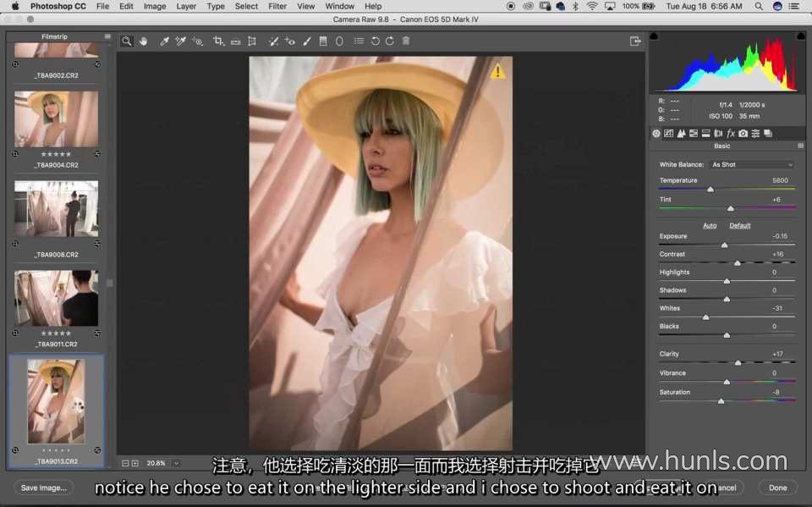
Task: Open the Effects fx panel tab
Action: coord(731,134)
